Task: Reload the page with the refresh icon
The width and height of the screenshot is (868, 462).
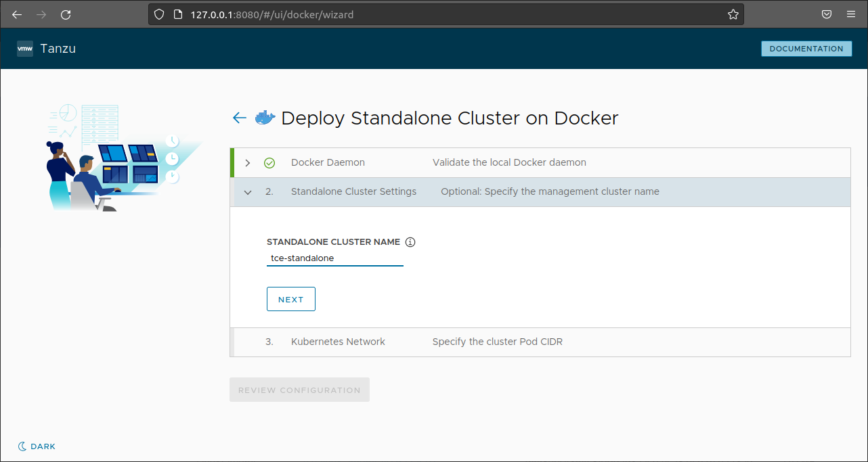Action: point(66,14)
